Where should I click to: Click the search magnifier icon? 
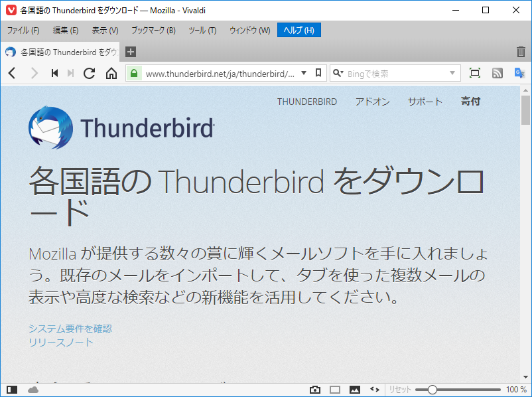tap(336, 72)
